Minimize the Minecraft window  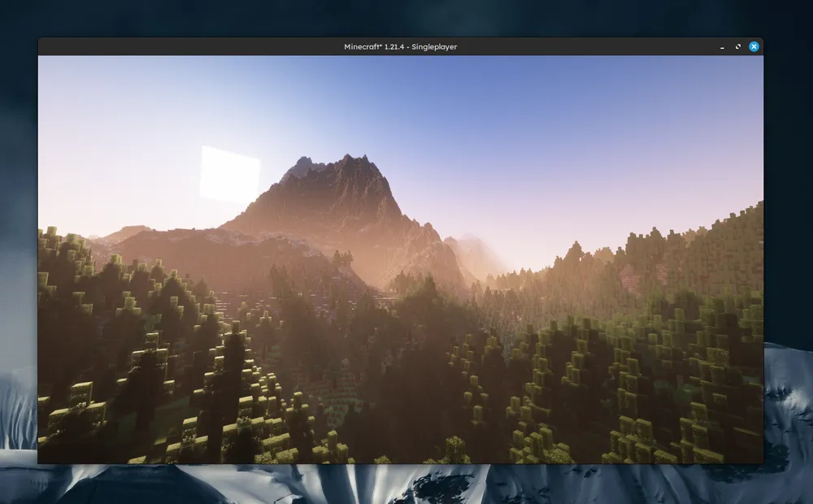click(x=722, y=47)
